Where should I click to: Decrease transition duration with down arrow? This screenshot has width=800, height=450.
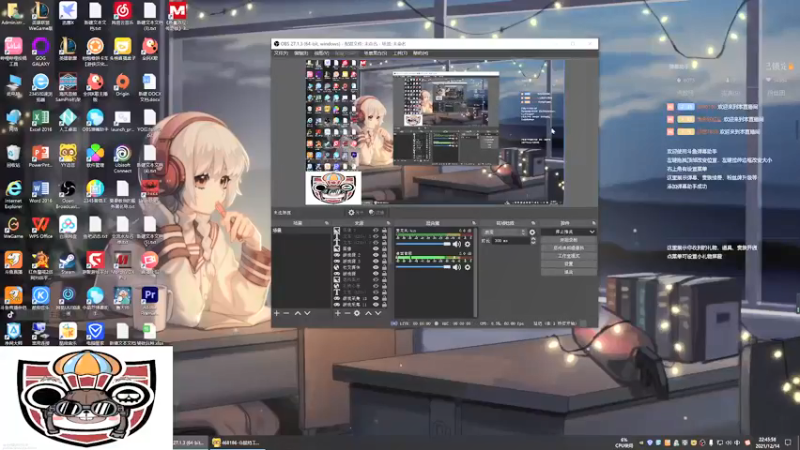click(533, 243)
